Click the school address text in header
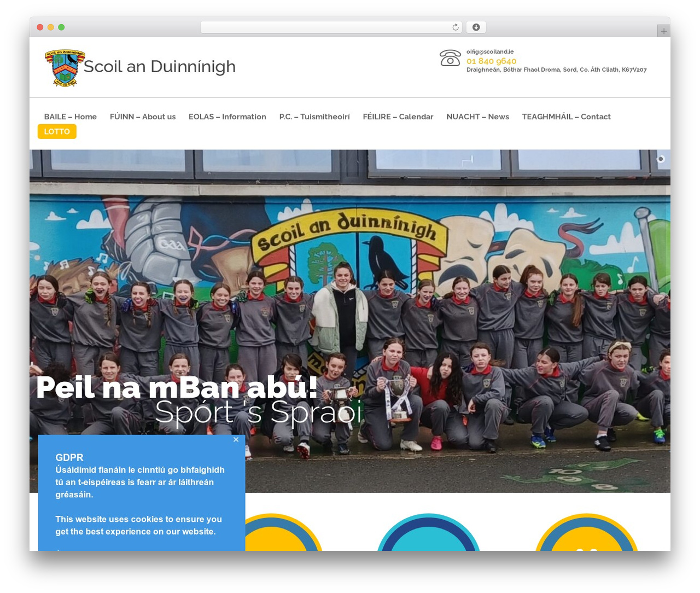Viewport: 700px width, 593px height. click(x=556, y=70)
